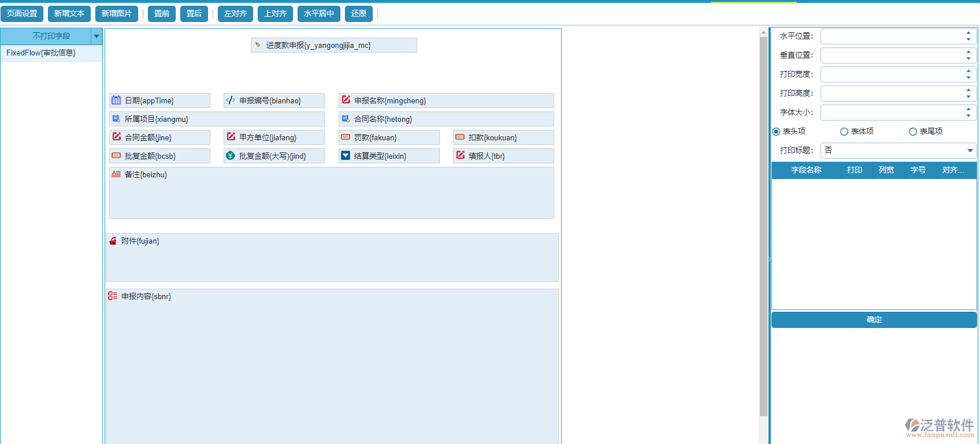Open the 打印标题 dropdown

point(970,151)
